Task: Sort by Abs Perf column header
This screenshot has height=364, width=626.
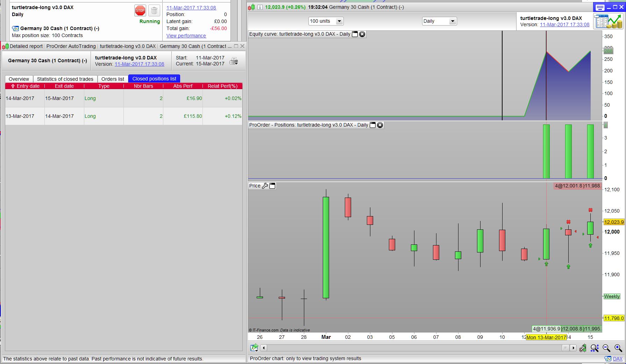Action: coord(183,86)
